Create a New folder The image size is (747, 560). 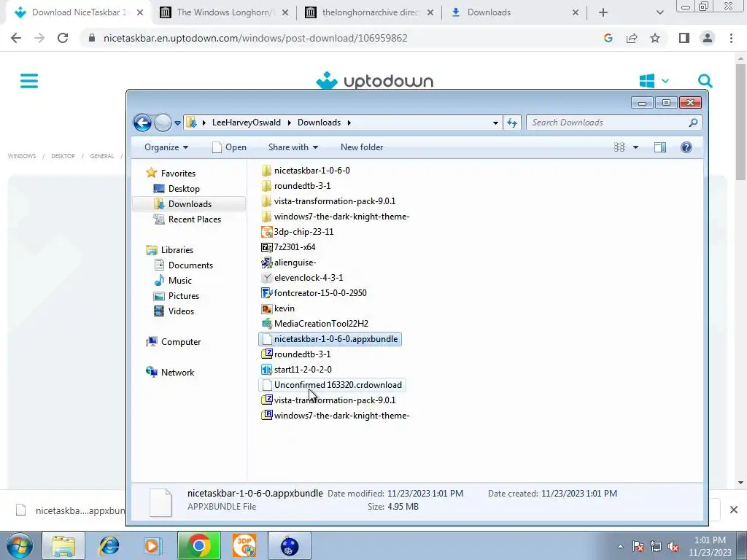pos(362,147)
